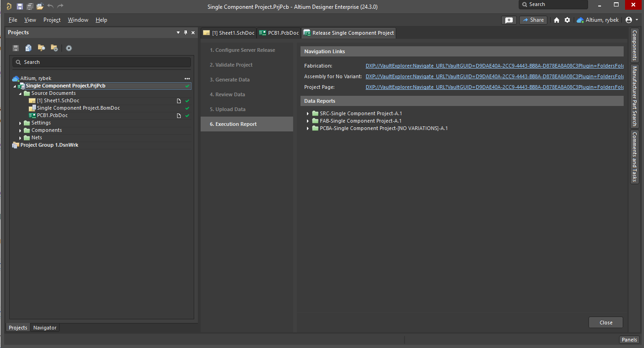Expand the Settings folder in Projects tree
Viewport: 644px width, 348px height.
point(20,123)
